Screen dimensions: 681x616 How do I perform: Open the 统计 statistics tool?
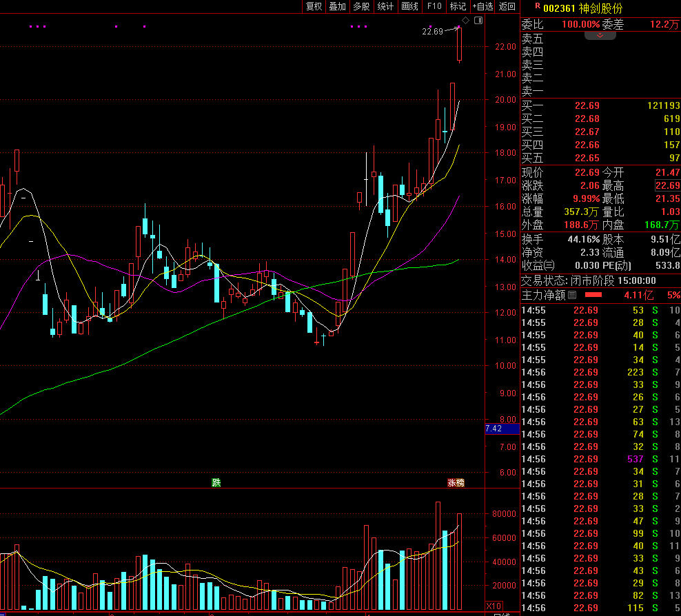click(x=385, y=6)
